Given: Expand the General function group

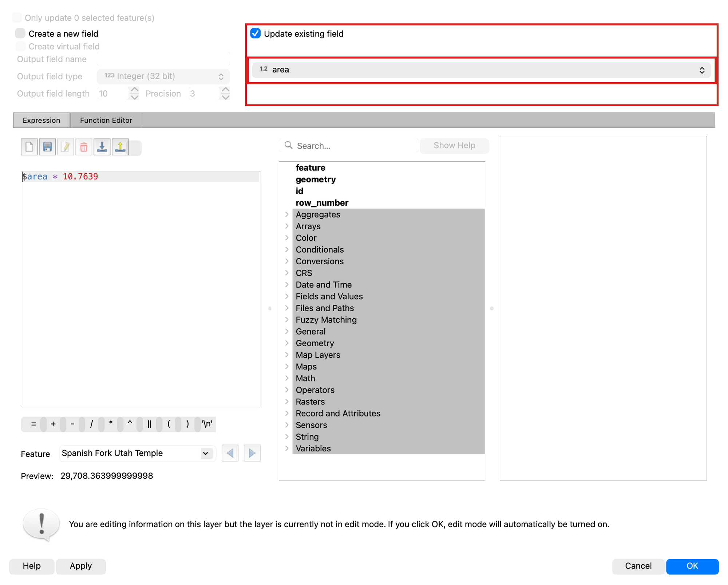Looking at the screenshot, I should coord(287,331).
